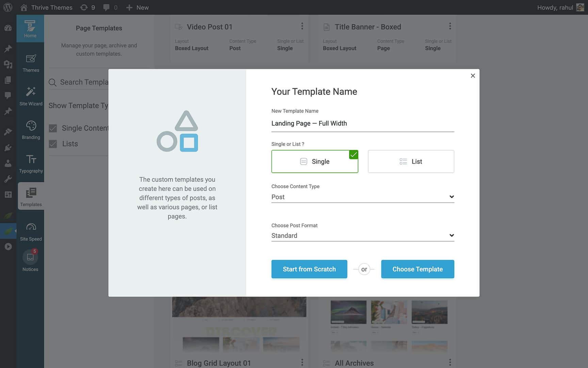Open Typography settings

coord(30,164)
